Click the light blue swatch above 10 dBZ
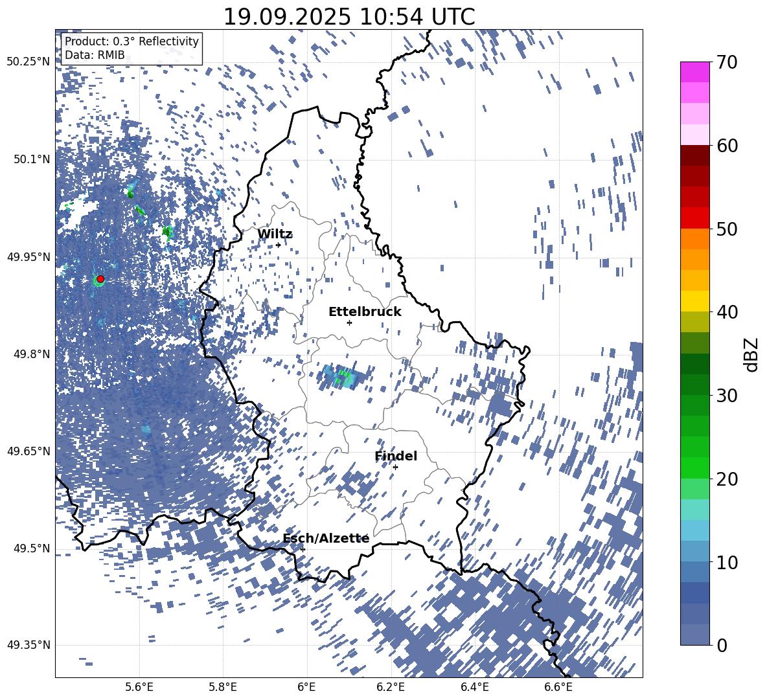 pos(694,551)
